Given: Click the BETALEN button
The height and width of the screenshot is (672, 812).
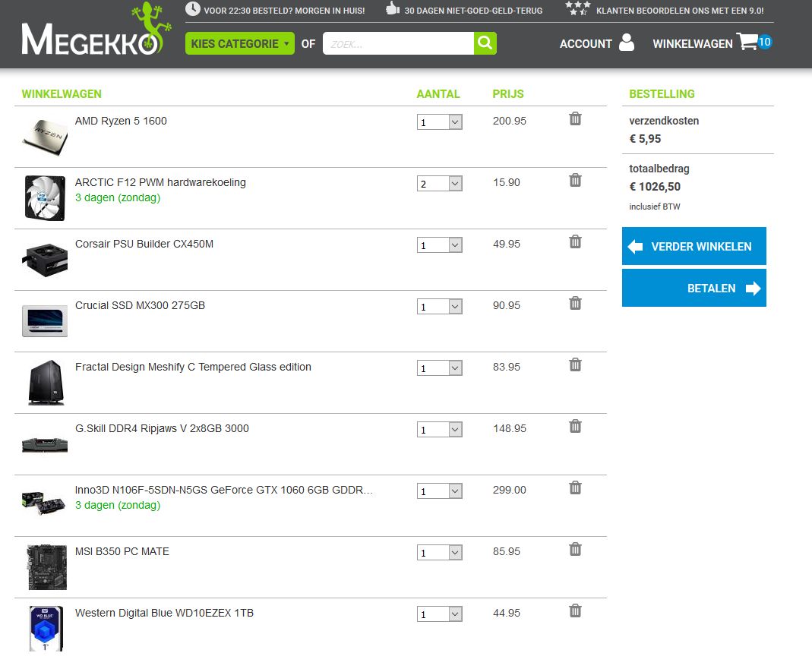Looking at the screenshot, I should tap(694, 288).
